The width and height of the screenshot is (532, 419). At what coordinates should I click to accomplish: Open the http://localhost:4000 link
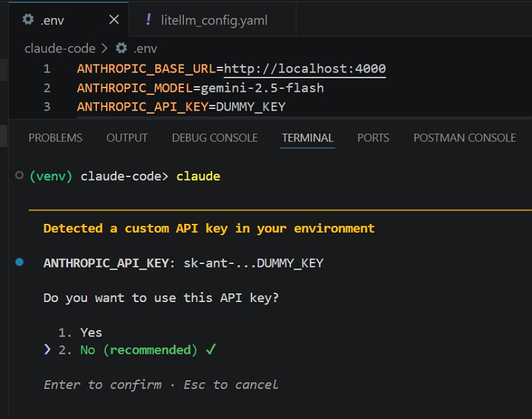[305, 69]
